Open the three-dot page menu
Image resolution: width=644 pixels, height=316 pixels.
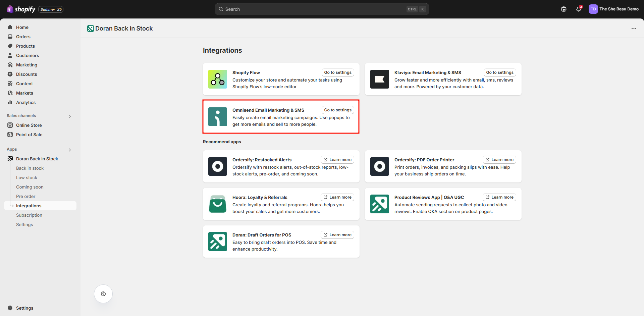coord(634,29)
